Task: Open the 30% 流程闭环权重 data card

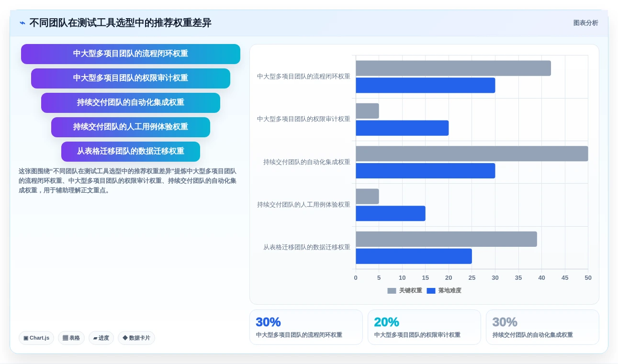Action: (306, 327)
